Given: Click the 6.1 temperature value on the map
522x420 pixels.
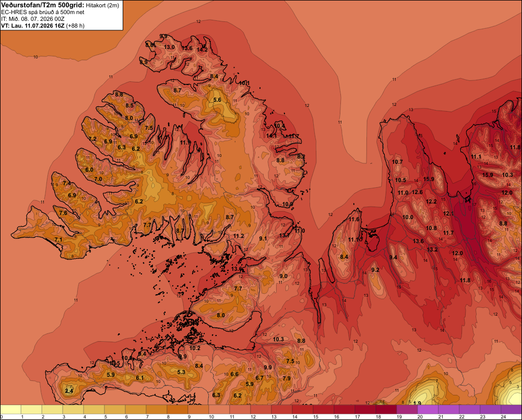Looking at the screenshot, I should (140, 378).
